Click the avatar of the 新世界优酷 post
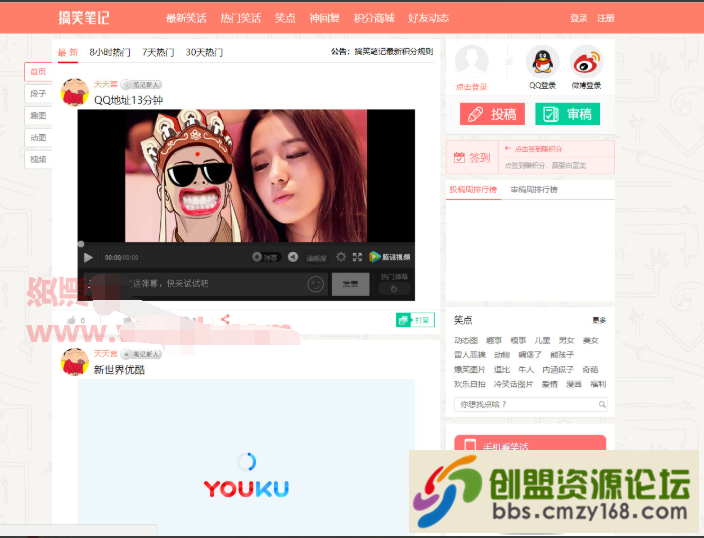This screenshot has width=704, height=538. click(75, 362)
